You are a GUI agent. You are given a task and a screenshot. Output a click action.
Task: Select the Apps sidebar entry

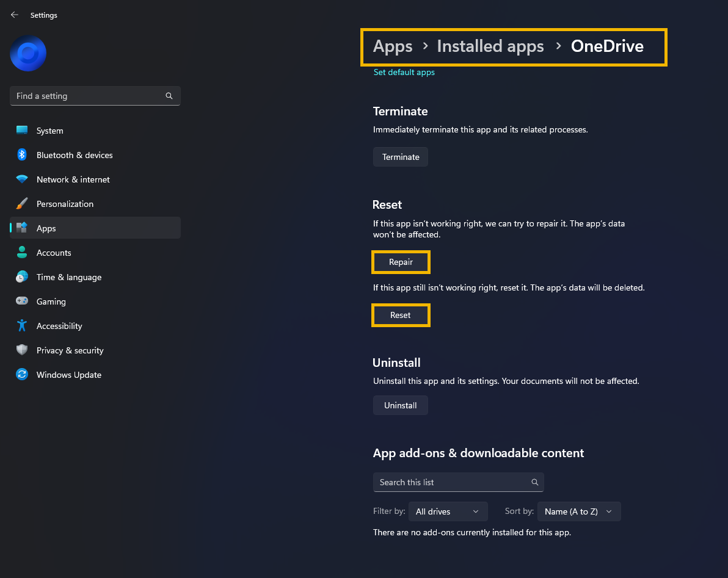(95, 228)
